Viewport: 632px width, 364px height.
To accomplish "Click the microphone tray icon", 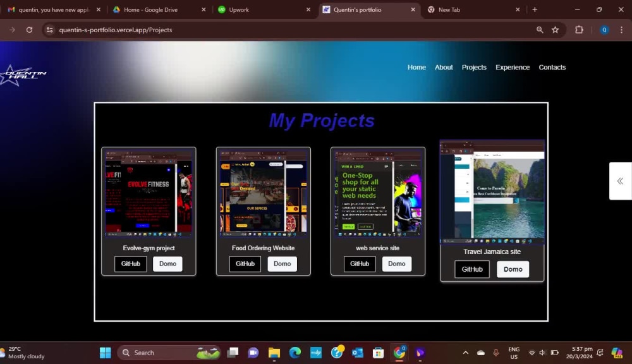I will [x=495, y=353].
